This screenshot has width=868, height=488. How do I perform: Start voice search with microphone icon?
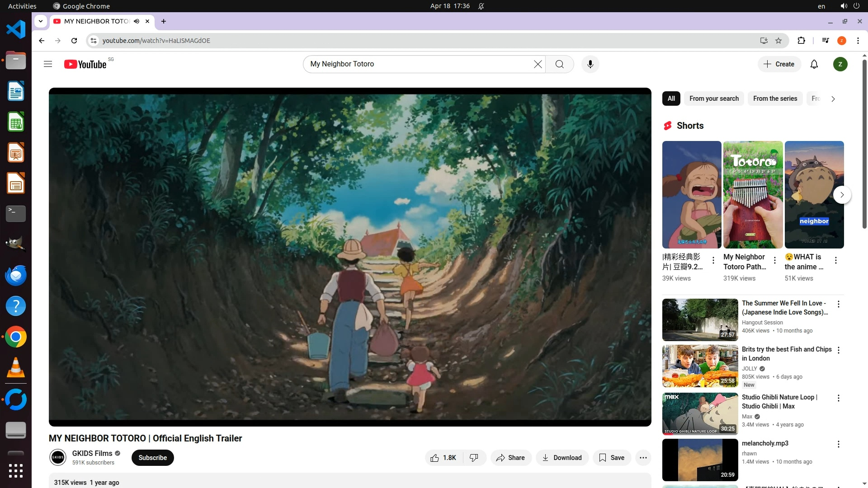tap(590, 64)
